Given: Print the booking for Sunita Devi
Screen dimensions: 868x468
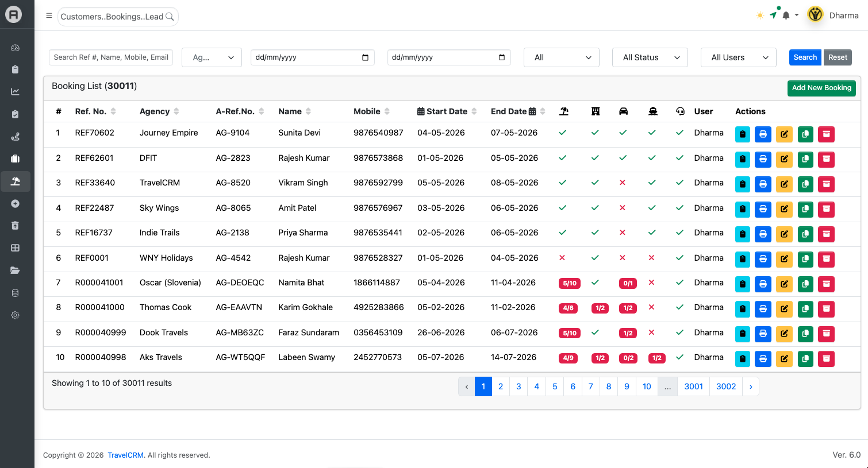Looking at the screenshot, I should (x=763, y=134).
